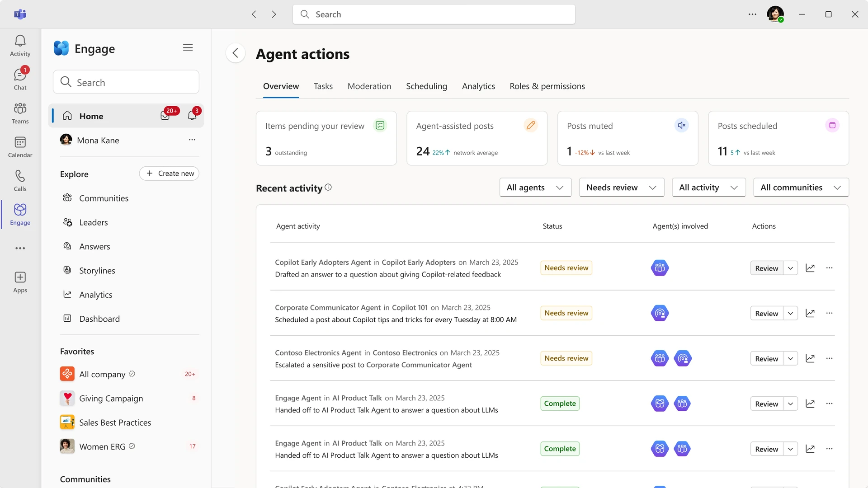Open Engage notifications bell with 3 badge
This screenshot has width=868, height=488.
[192, 116]
